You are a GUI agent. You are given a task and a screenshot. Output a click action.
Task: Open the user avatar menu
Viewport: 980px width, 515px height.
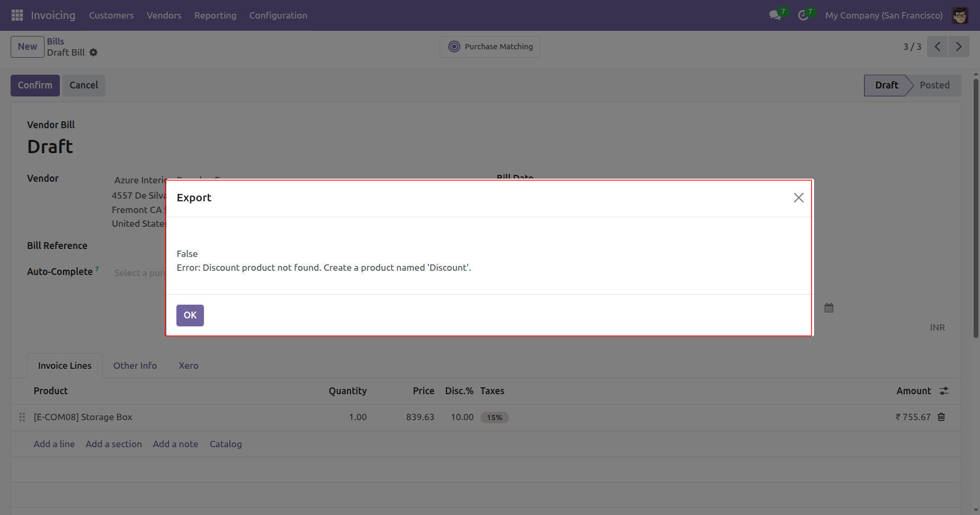[960, 15]
